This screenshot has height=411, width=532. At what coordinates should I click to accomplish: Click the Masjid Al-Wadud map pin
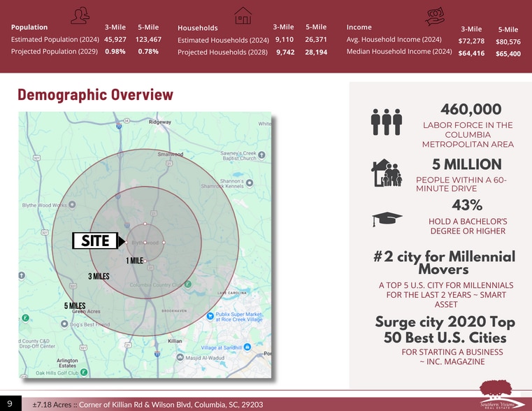click(x=180, y=357)
